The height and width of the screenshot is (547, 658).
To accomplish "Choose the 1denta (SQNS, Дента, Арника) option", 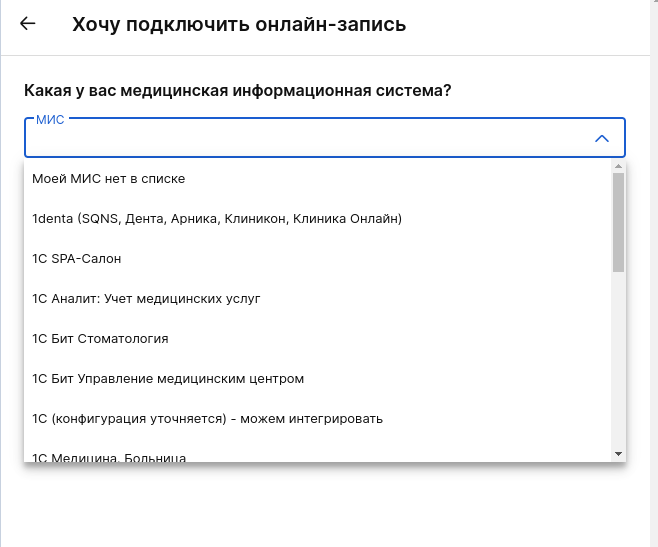I will [216, 219].
